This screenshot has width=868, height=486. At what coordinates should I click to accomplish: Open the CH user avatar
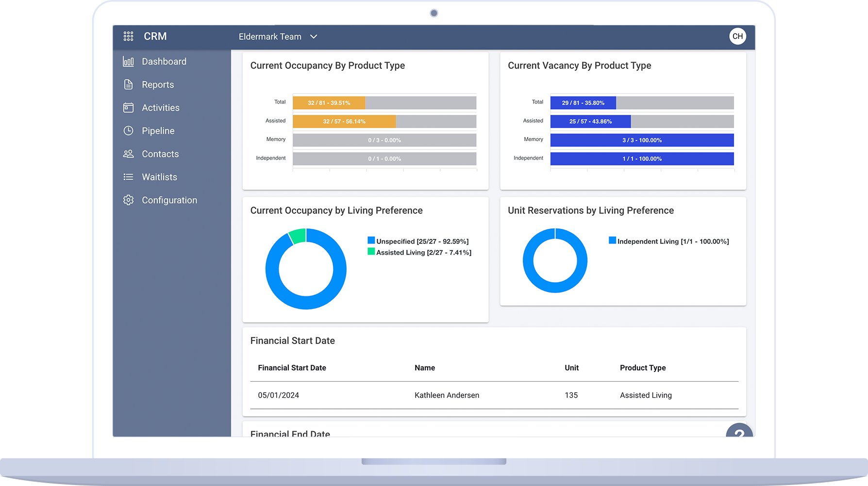(737, 36)
